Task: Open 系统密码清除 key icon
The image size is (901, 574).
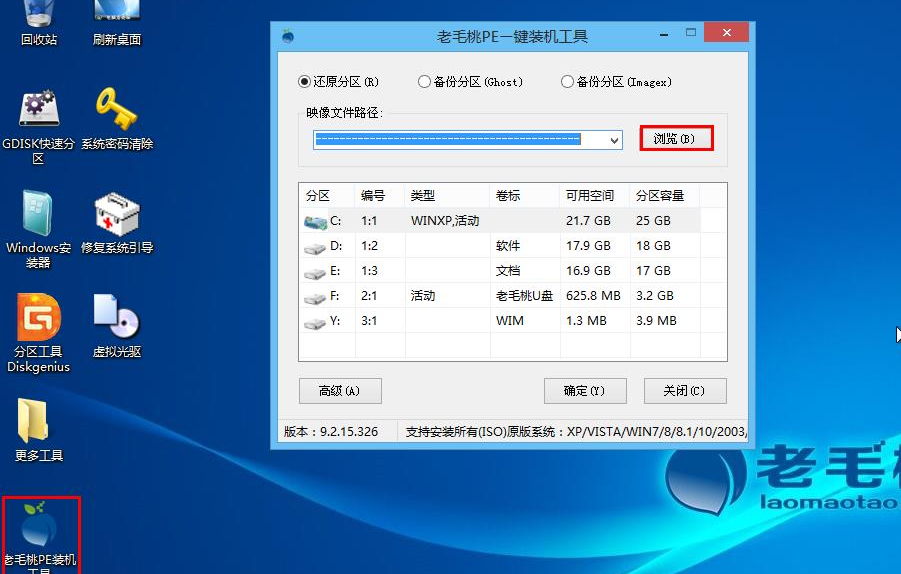Action: 117,119
